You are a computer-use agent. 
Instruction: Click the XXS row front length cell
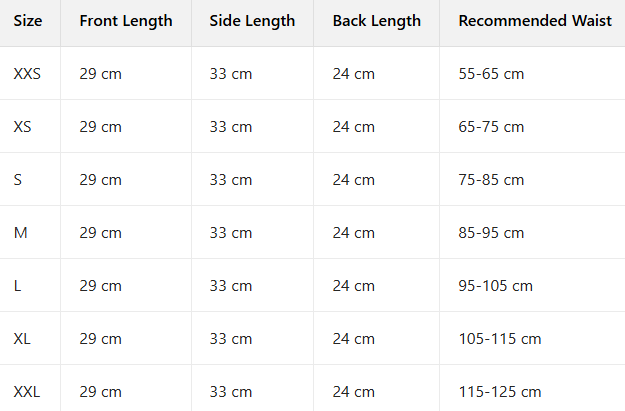(101, 74)
